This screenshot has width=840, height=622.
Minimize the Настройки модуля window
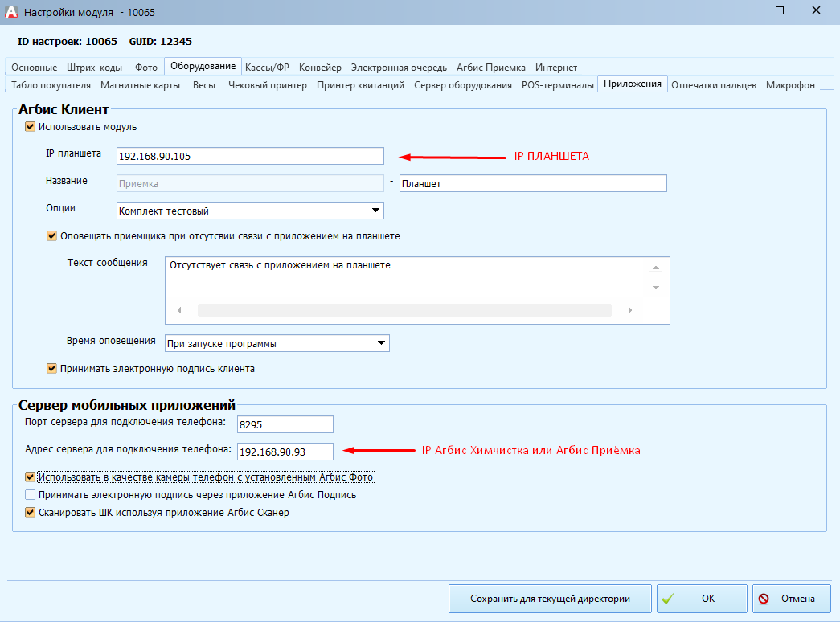pos(743,10)
